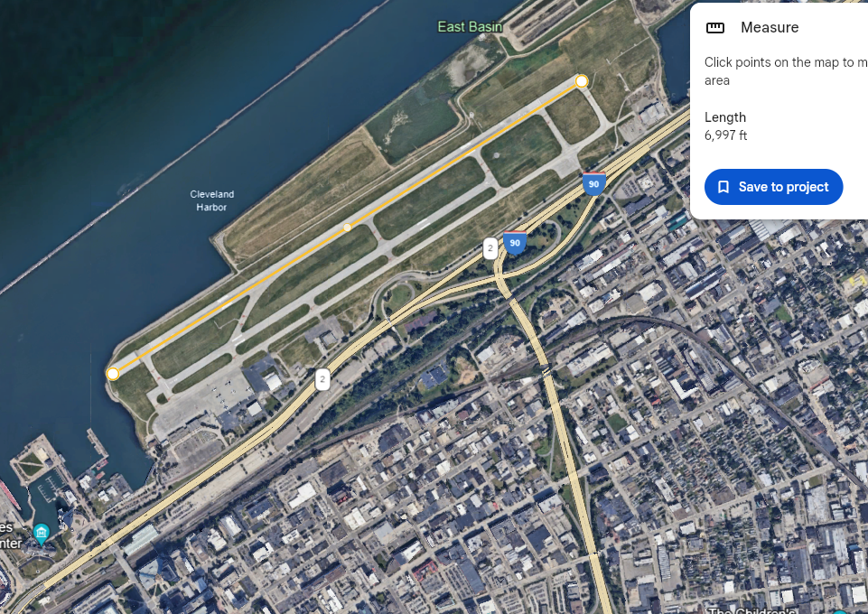
Task: Open the teal museum place pin
Action: coord(42,534)
